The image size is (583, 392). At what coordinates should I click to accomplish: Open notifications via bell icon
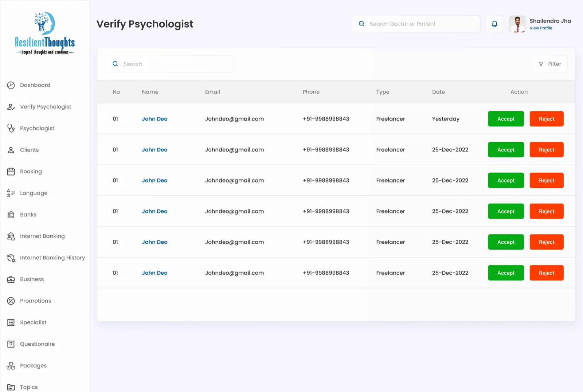(494, 24)
